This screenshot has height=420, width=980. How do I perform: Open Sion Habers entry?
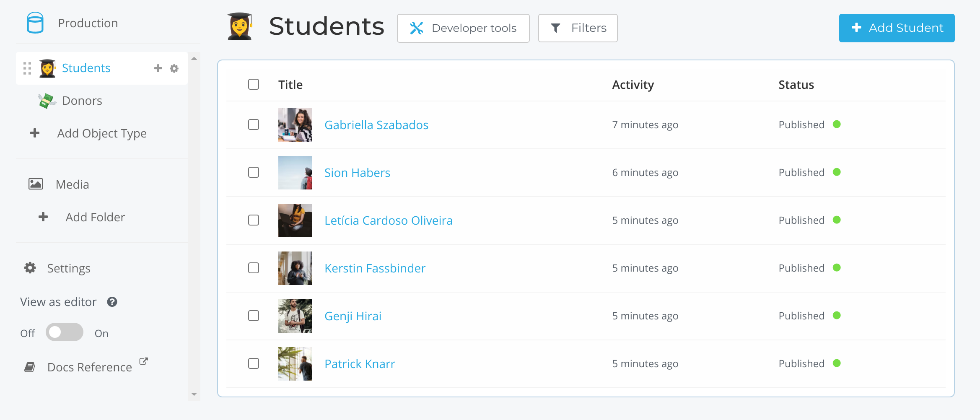357,173
